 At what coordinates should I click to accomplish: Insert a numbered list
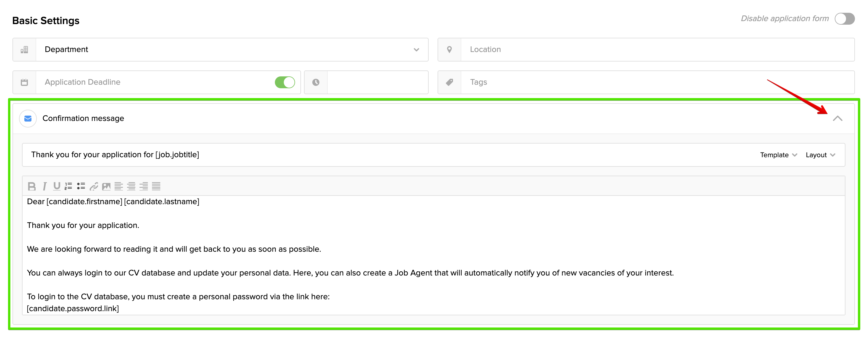[68, 186]
